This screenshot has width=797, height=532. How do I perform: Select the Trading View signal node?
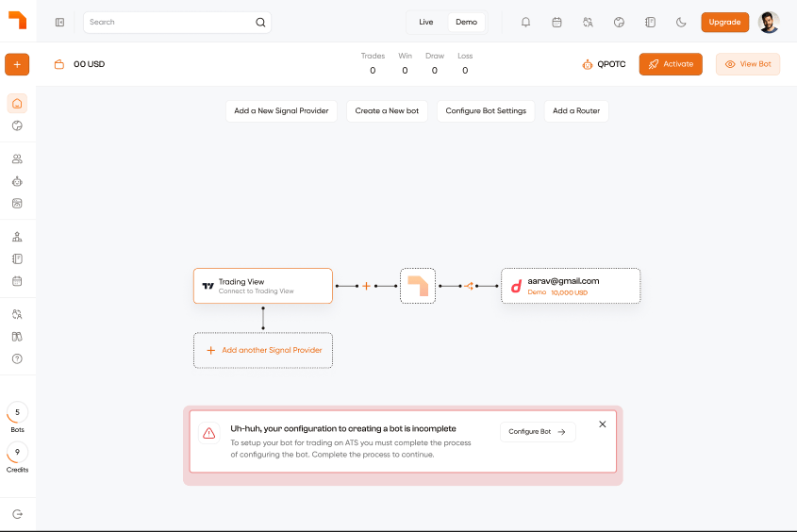pyautogui.click(x=263, y=286)
